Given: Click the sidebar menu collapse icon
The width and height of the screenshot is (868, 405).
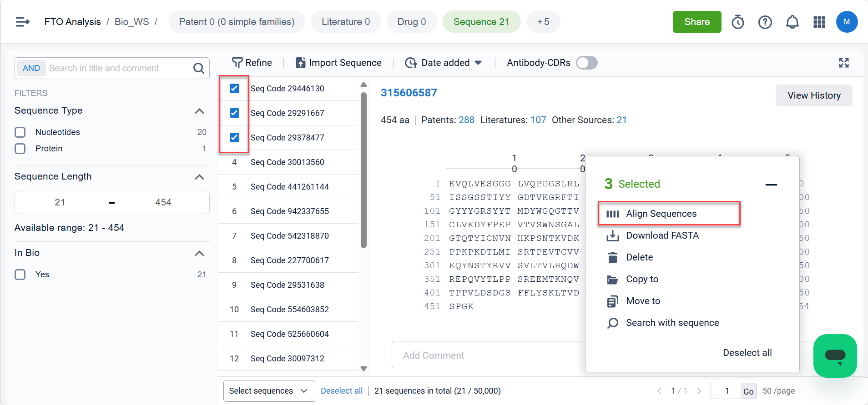Looking at the screenshot, I should (x=22, y=22).
